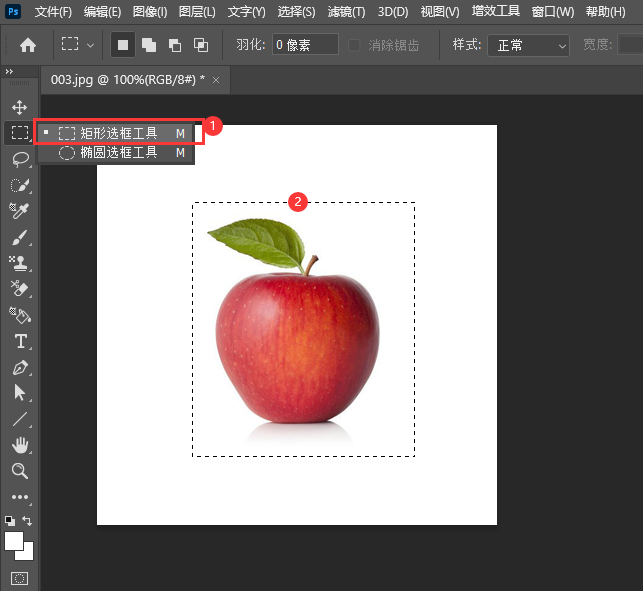Select the Move tool
This screenshot has height=591, width=643.
19,107
